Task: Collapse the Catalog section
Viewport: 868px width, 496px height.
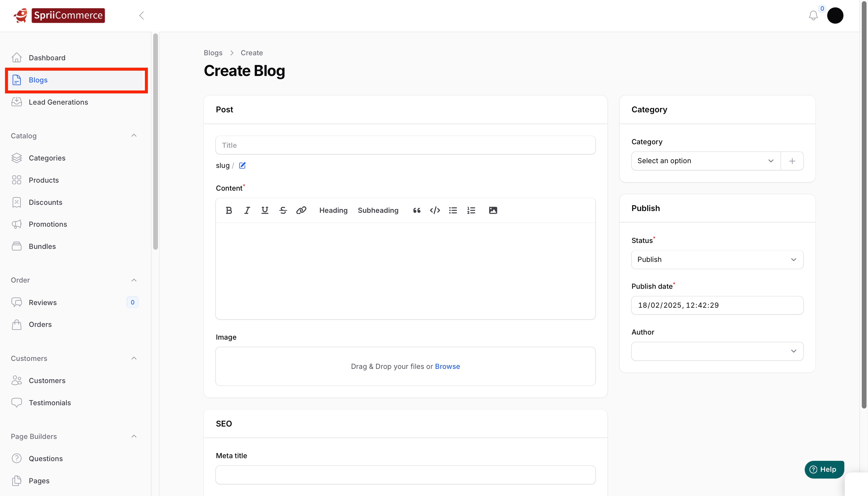Action: tap(134, 136)
